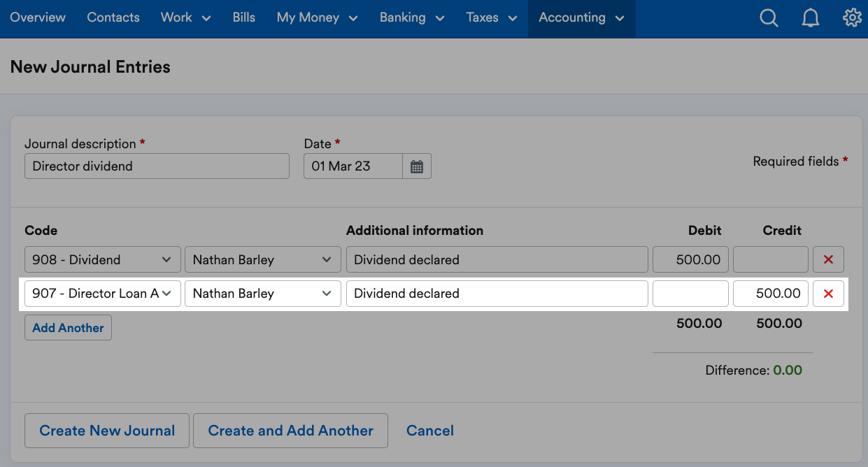Open Nathan Barley dropdown in Dividend row
The image size is (868, 467).
[263, 259]
